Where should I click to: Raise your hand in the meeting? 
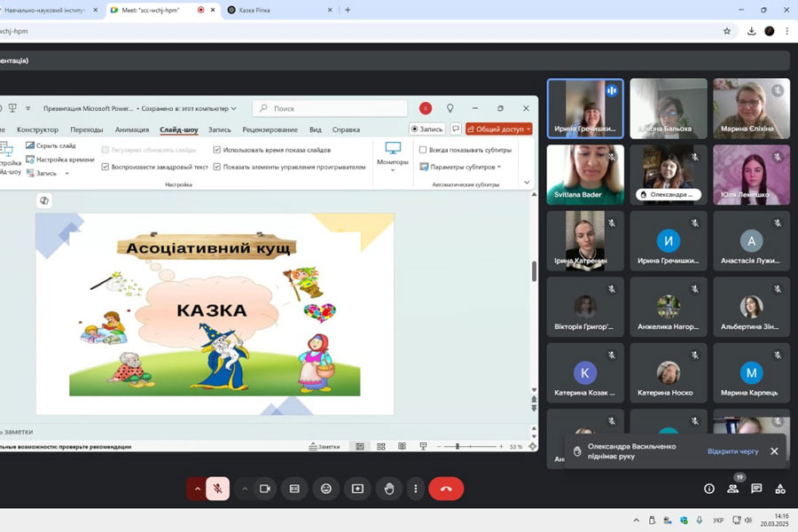tap(389, 489)
